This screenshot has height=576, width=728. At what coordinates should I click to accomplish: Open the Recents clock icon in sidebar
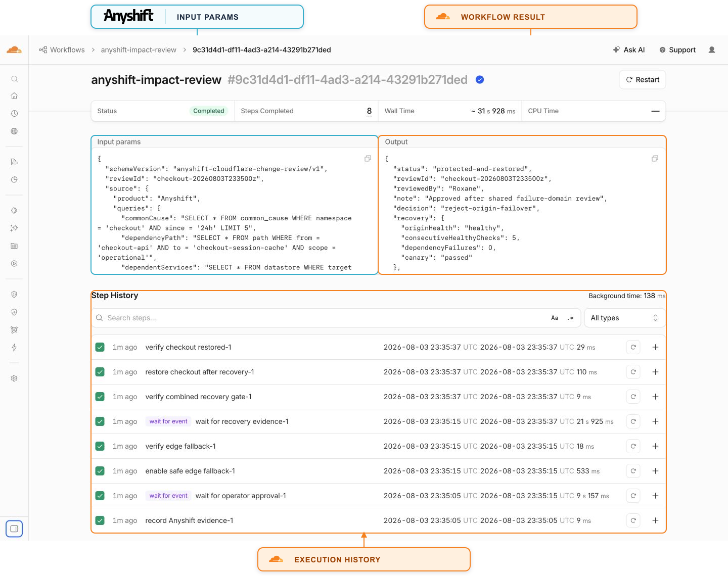[14, 114]
